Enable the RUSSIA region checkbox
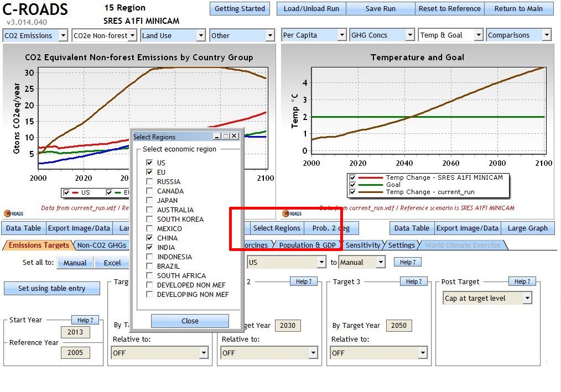Viewport: 561px width, 392px height. click(x=149, y=181)
